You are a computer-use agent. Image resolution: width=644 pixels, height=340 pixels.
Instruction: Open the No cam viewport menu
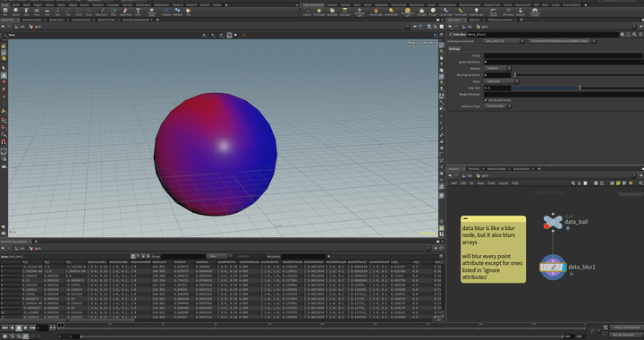click(x=428, y=43)
